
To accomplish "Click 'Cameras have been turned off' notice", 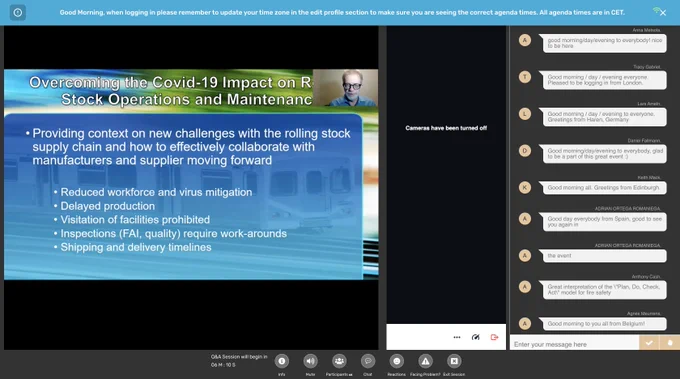I will pyautogui.click(x=446, y=128).
